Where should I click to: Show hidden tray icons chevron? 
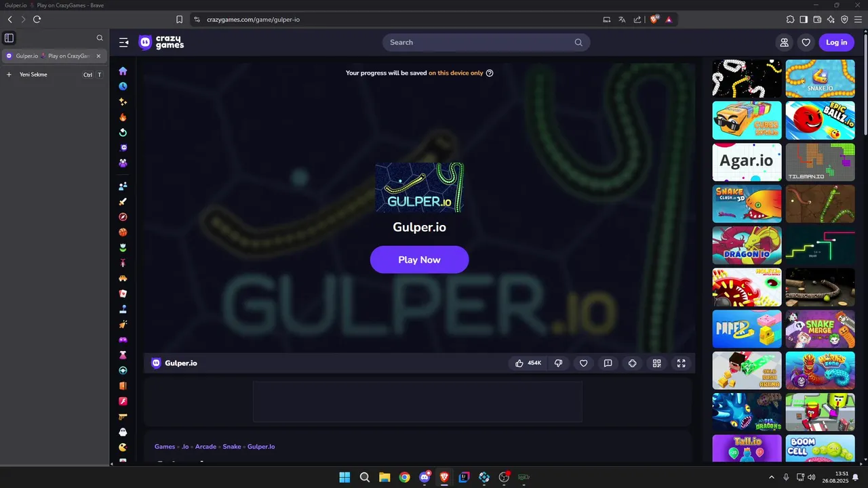[x=771, y=477]
